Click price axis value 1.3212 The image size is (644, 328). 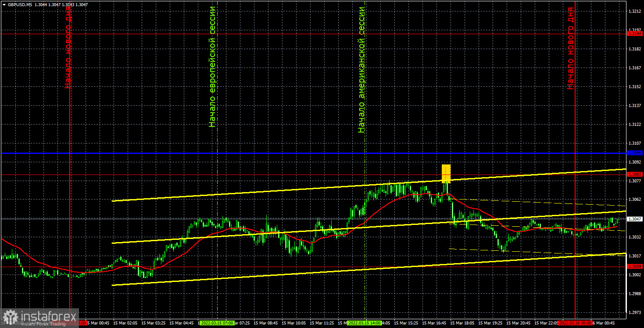pos(634,11)
